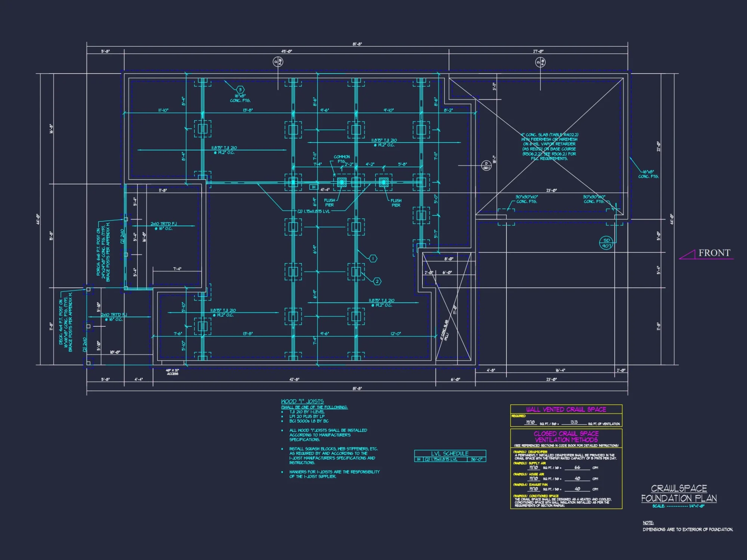Select the SD/907 detail bubble on the right
Viewport: 747px width, 560px height.
click(607, 243)
